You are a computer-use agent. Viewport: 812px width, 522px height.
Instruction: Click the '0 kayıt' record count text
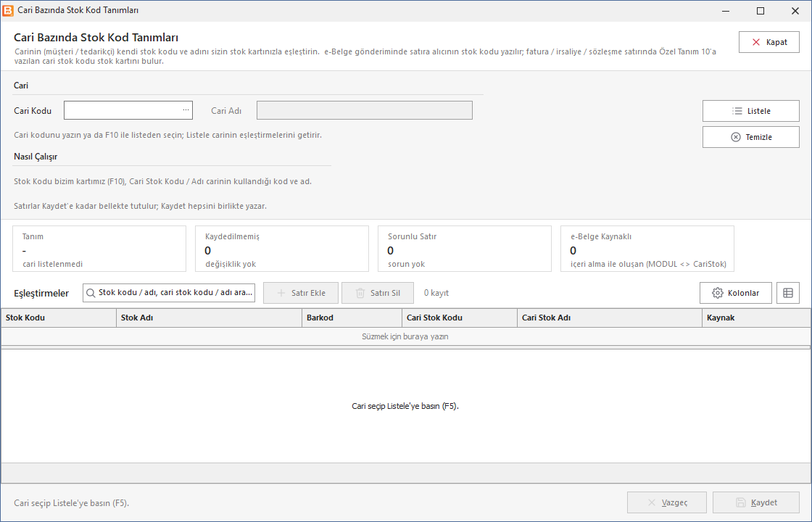(436, 293)
